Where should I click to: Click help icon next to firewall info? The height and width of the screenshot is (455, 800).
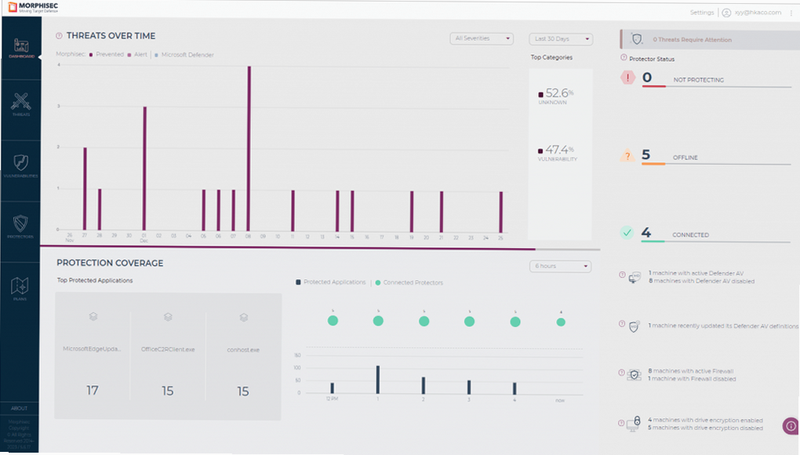coord(621,372)
